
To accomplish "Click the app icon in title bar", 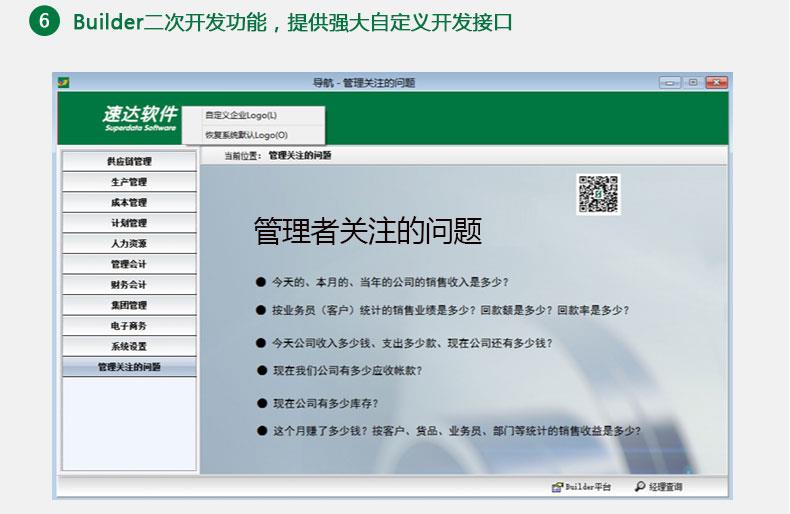I will point(64,83).
